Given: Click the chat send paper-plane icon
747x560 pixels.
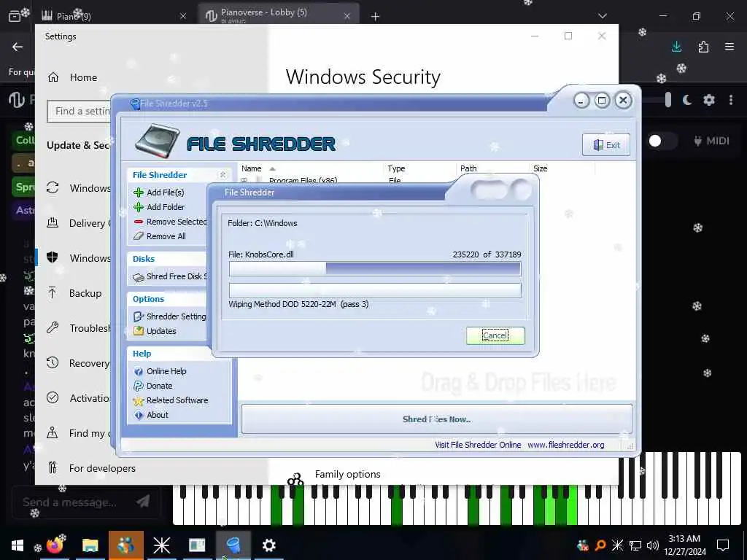Looking at the screenshot, I should 144,501.
